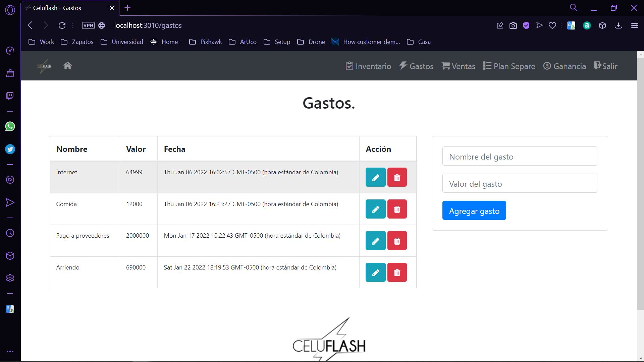
Task: Expand the Pixhawk bookmark folder
Action: (x=206, y=42)
